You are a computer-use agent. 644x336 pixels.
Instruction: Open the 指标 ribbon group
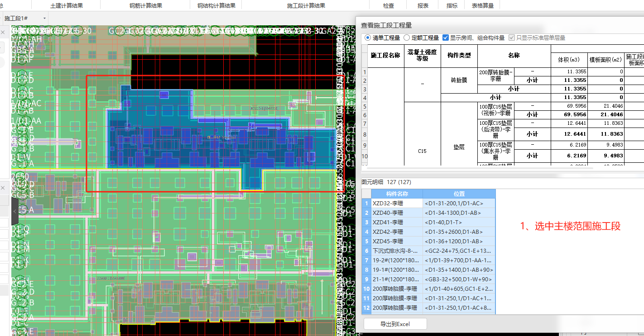tap(452, 5)
